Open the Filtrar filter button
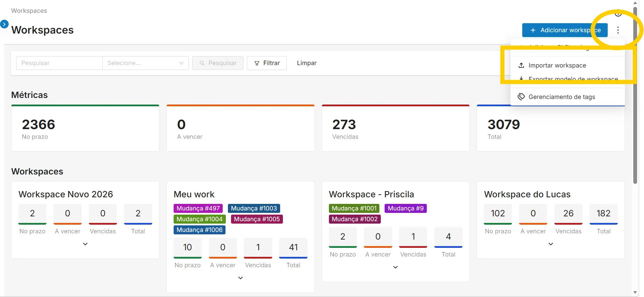 pos(267,63)
